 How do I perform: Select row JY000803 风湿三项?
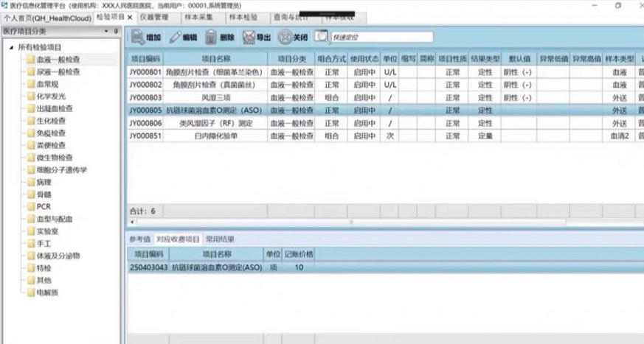coord(385,97)
